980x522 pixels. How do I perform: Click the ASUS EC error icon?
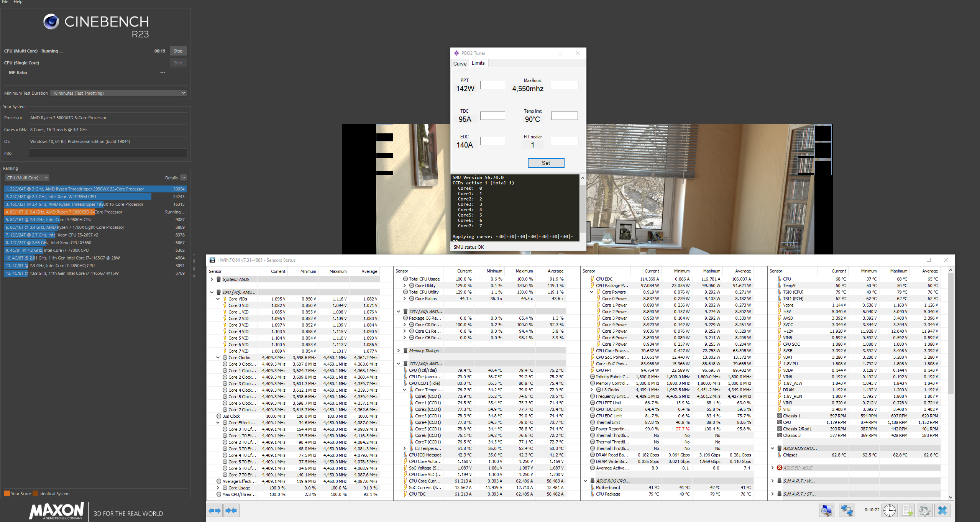coord(779,468)
